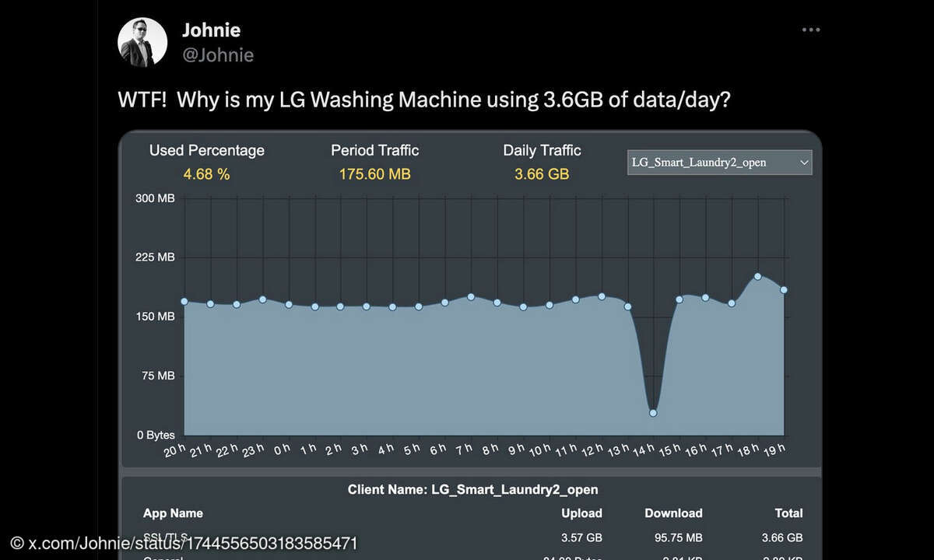Select the chart data point above 16h
This screenshot has height=560, width=934.
(x=706, y=297)
